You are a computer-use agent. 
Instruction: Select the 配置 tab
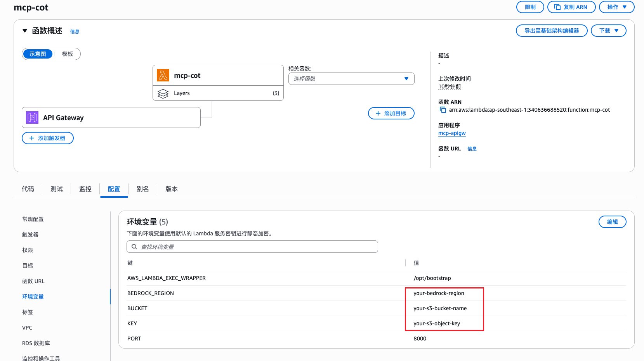[114, 189]
